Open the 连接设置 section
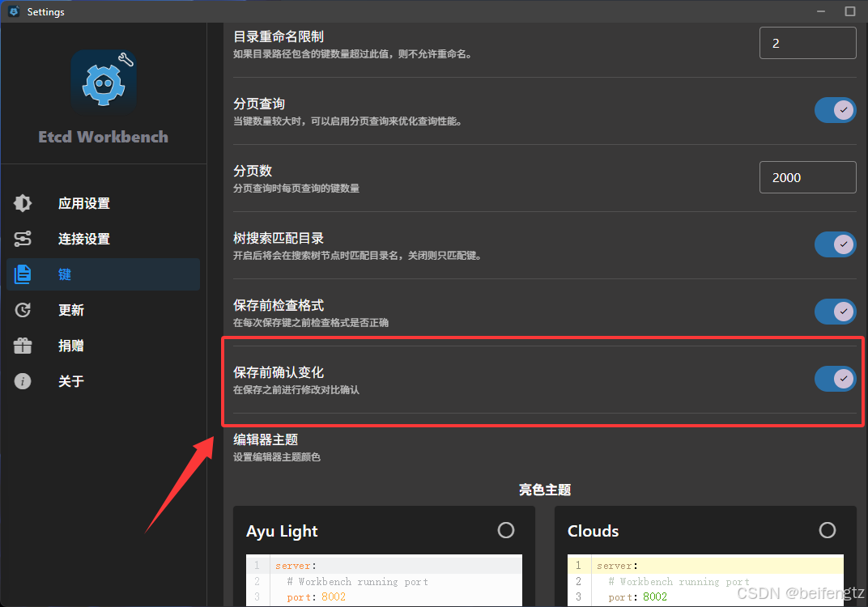868x607 pixels. pyautogui.click(x=104, y=239)
